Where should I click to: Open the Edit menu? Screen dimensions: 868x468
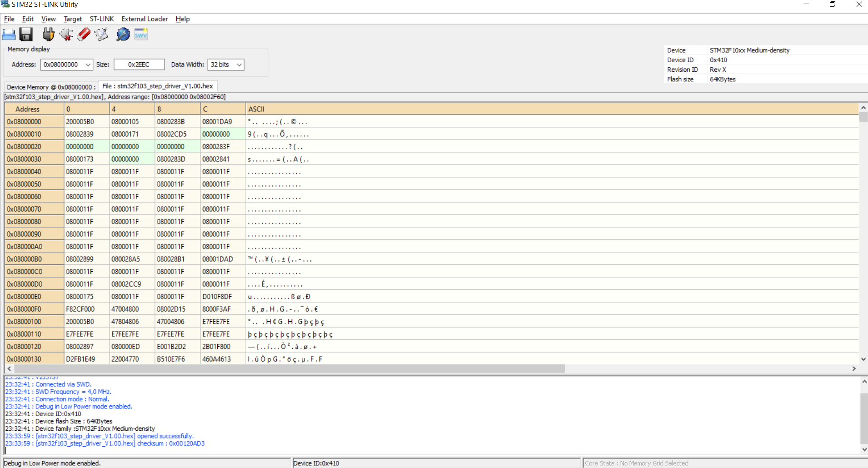(28, 19)
